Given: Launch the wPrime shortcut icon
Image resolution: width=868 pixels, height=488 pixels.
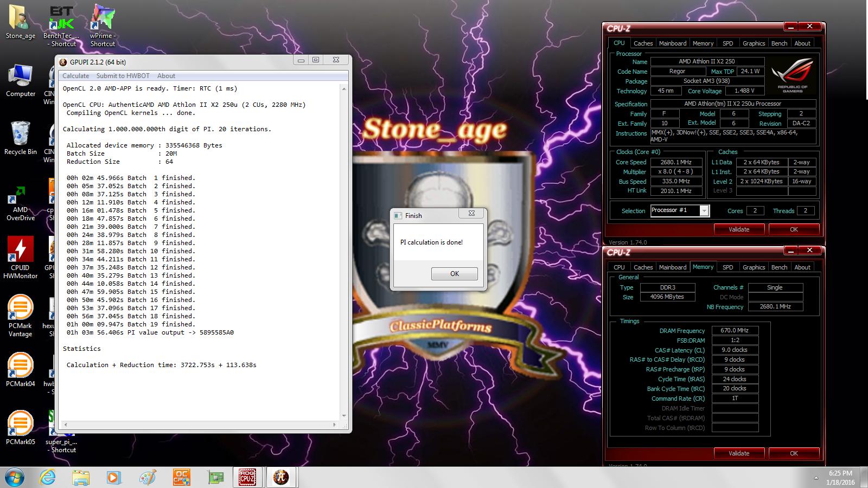Looking at the screenshot, I should pyautogui.click(x=103, y=25).
